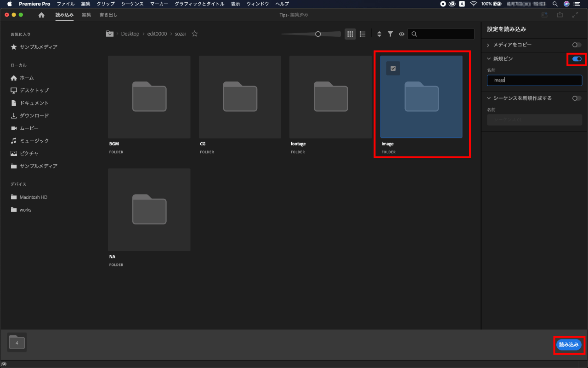Image resolution: width=588 pixels, height=368 pixels.
Task: Open the マーカー menu
Action: 159,4
